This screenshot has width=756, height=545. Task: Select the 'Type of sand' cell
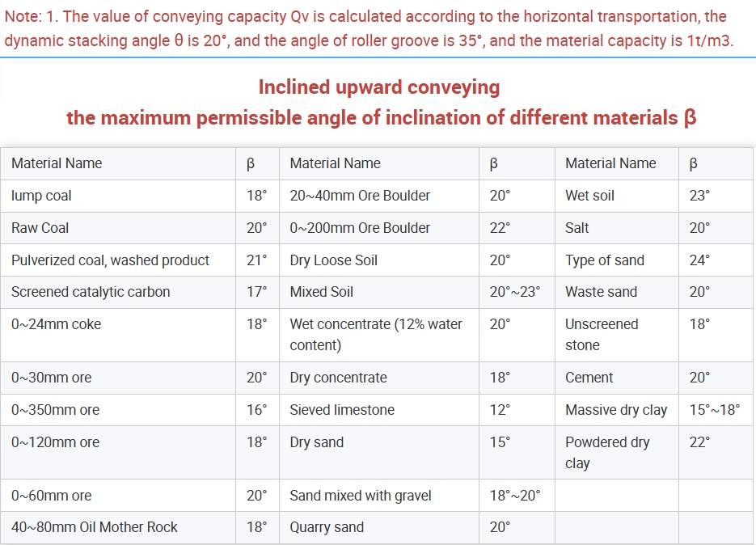(x=605, y=260)
